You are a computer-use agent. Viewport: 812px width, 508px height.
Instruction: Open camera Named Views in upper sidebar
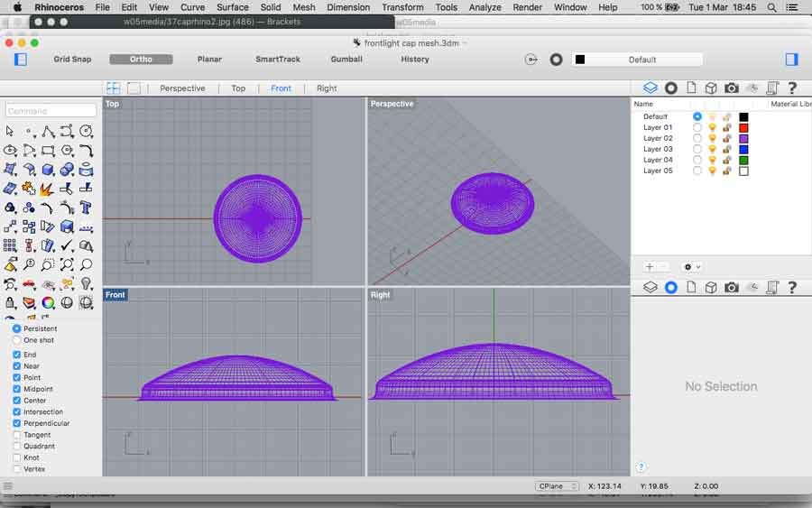point(731,88)
